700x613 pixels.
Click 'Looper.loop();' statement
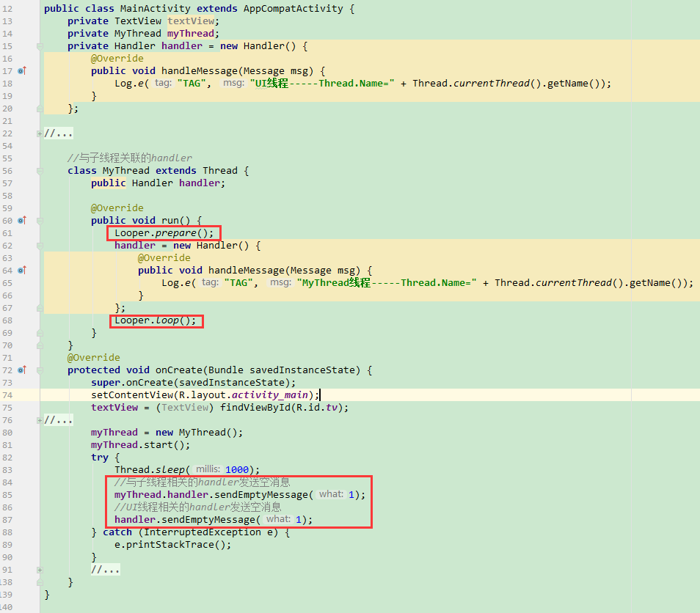point(156,320)
